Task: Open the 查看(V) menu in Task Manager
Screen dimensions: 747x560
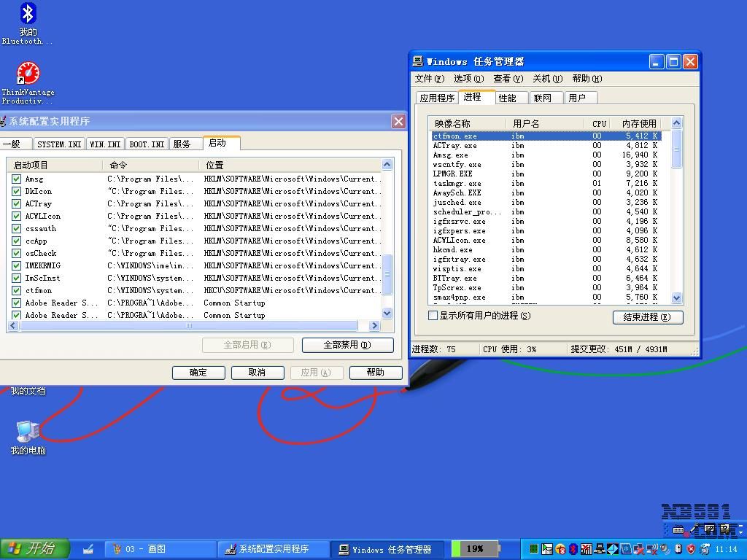Action: (x=508, y=79)
